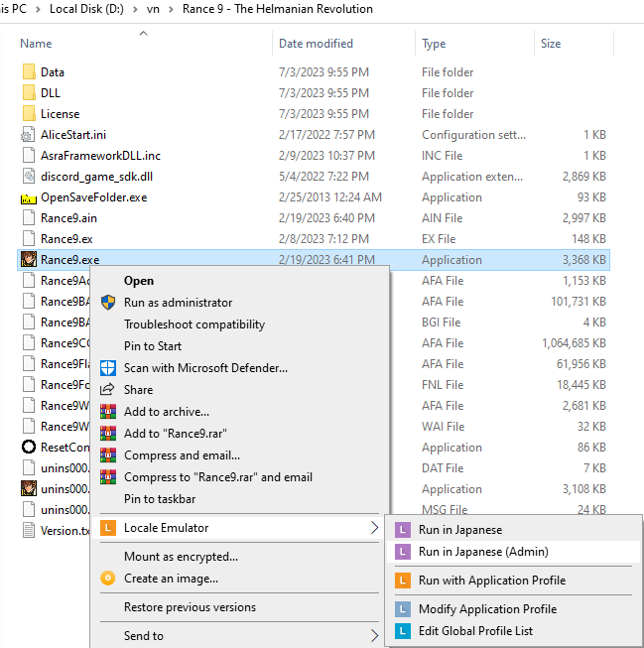Click the Microsoft Defender shield icon

108,368
